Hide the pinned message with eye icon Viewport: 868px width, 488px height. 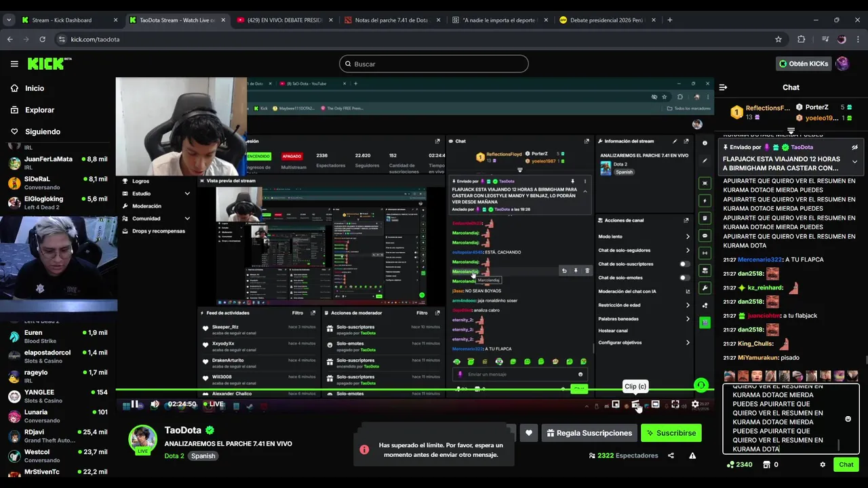[854, 147]
